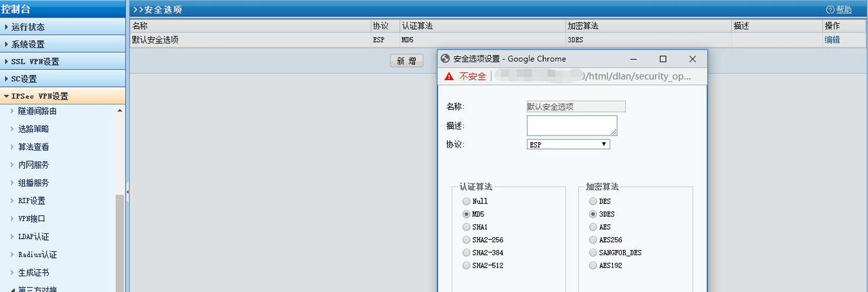This screenshot has height=292, width=868.
Task: Open RIP设置 in the sidebar
Action: coord(32,201)
